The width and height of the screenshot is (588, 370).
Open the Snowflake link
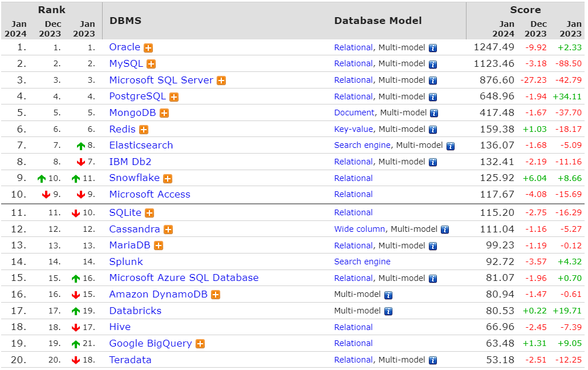(x=134, y=178)
